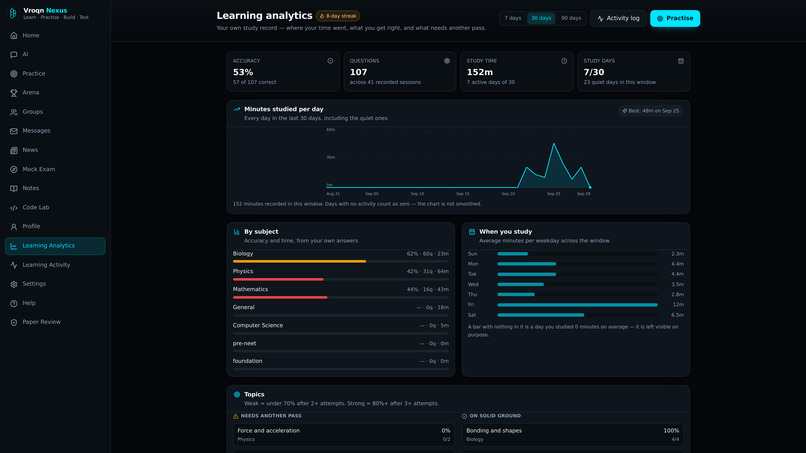
Task: Click the Vroqn Nexus logo icon
Action: click(x=13, y=13)
